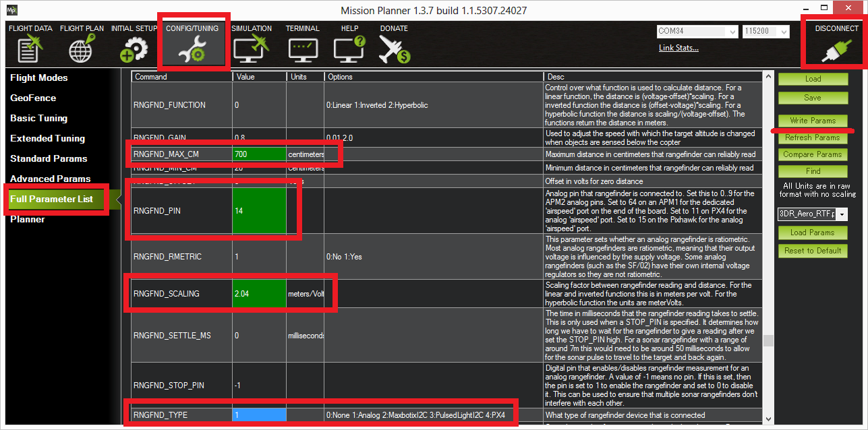Click the Write Params button

click(813, 121)
